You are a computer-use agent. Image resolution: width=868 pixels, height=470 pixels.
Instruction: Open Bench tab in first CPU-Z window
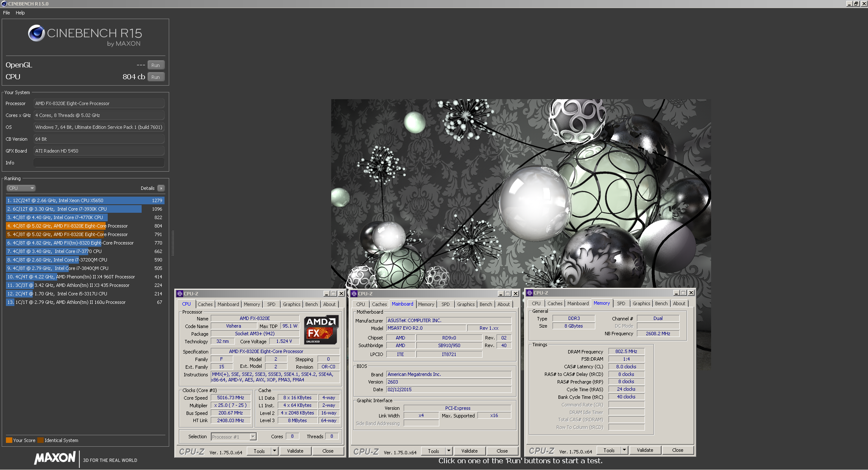click(x=312, y=304)
